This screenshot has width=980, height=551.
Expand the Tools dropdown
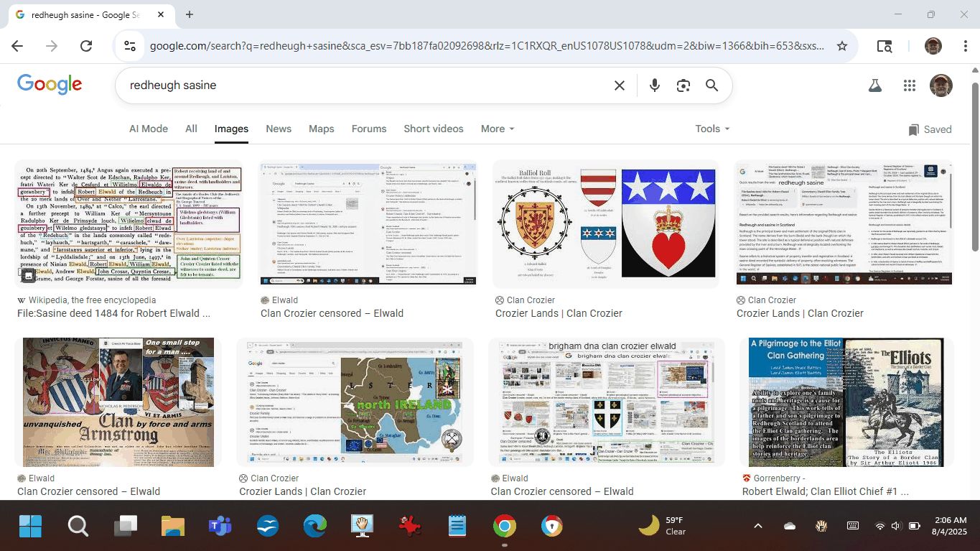(x=711, y=129)
